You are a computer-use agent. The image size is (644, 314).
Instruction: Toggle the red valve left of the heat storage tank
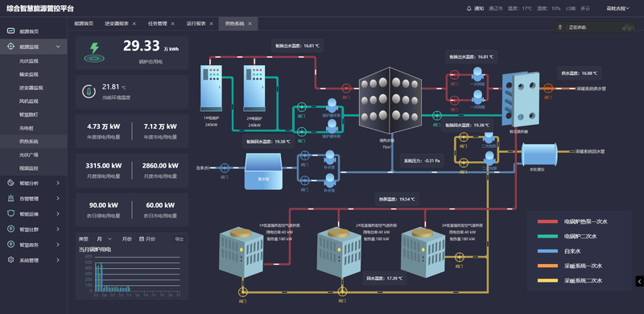tap(346, 88)
